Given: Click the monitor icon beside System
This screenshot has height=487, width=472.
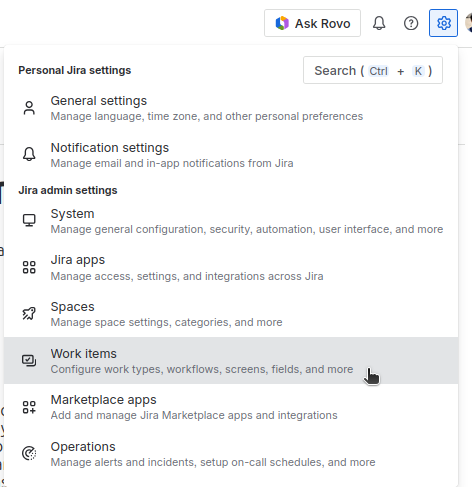Looking at the screenshot, I should tap(29, 220).
